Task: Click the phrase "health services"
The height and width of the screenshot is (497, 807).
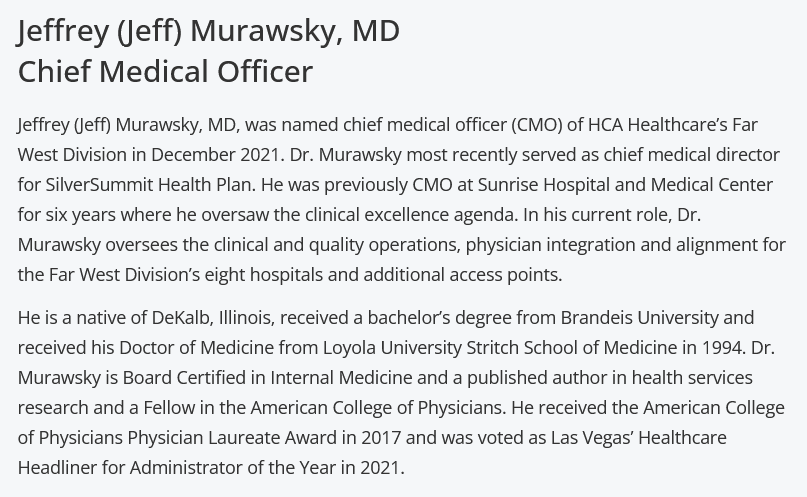Action: point(692,378)
